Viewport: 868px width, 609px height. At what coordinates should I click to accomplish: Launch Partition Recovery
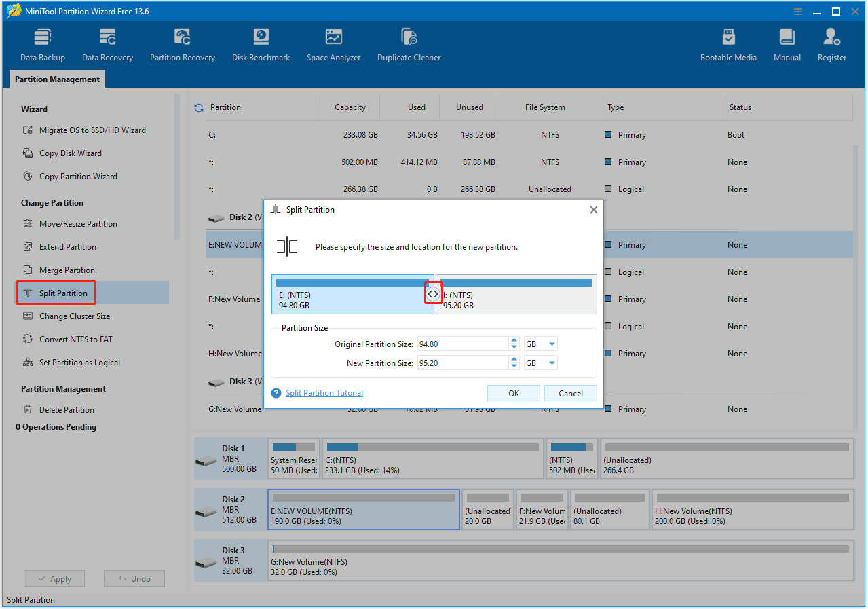(183, 45)
